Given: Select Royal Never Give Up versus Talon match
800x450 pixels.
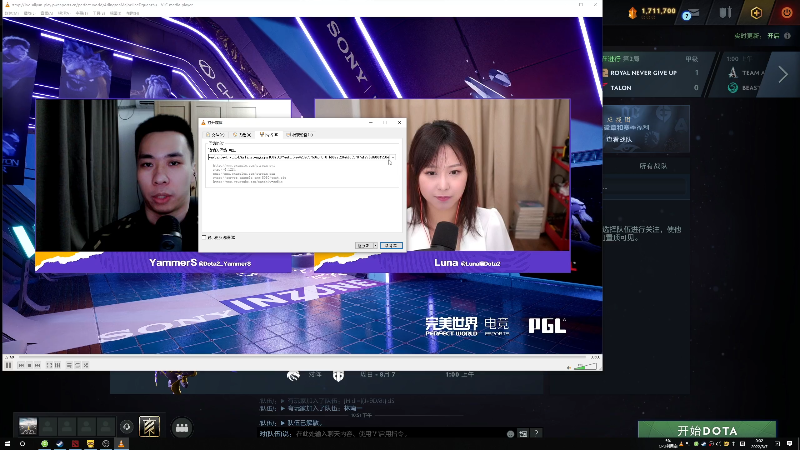Looking at the screenshot, I should tap(655, 74).
